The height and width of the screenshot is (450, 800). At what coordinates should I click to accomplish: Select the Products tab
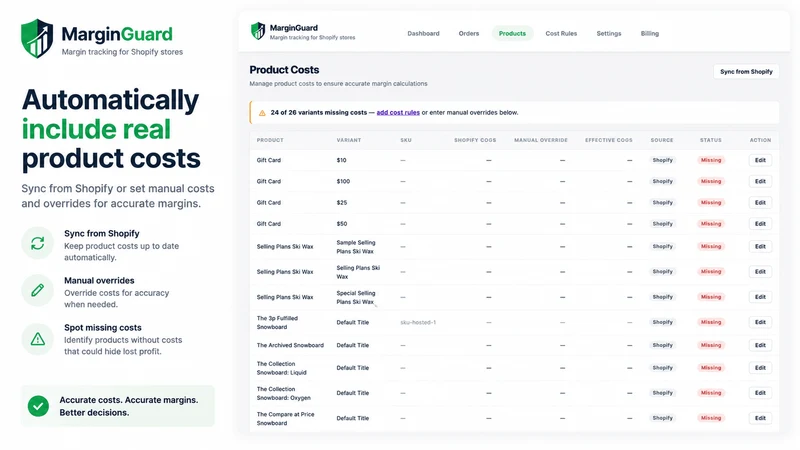pyautogui.click(x=512, y=34)
